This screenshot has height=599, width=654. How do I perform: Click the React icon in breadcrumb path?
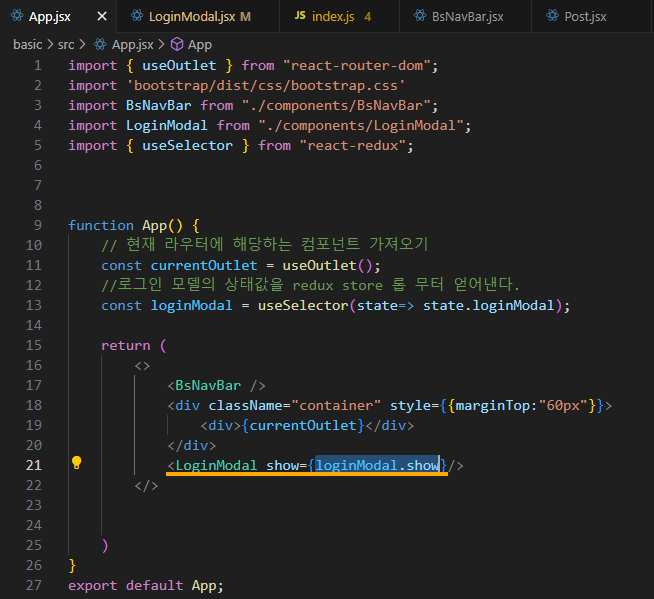tap(100, 44)
